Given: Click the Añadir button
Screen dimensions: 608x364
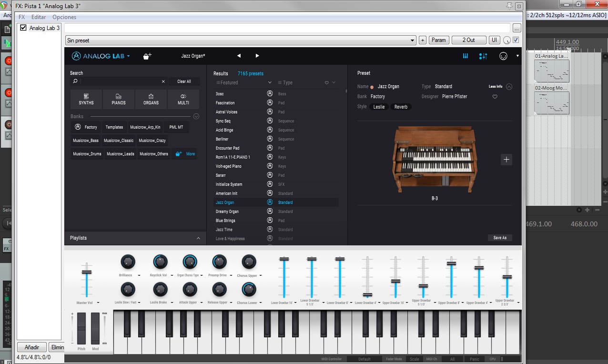Looking at the screenshot, I should click(32, 347).
